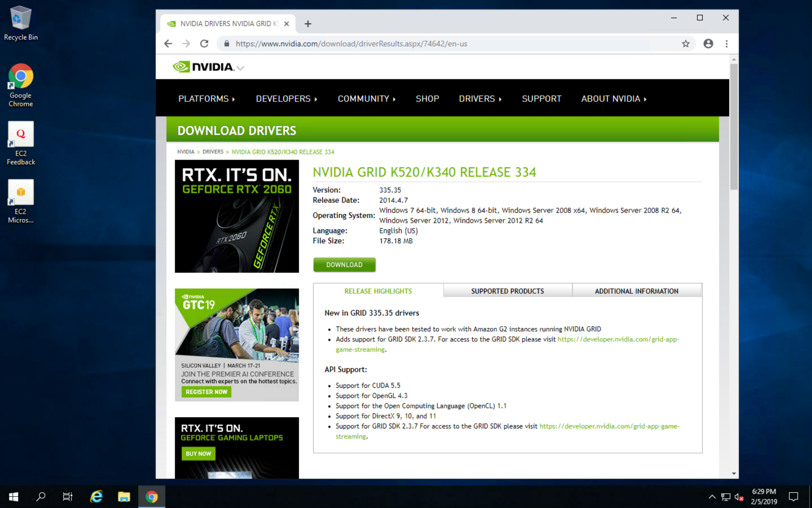Open the Shop navigation link

pos(427,99)
